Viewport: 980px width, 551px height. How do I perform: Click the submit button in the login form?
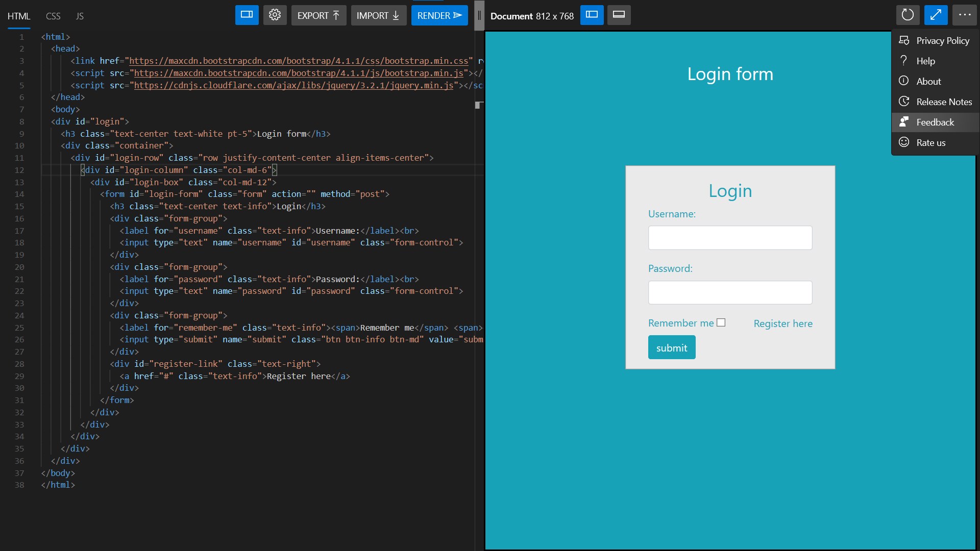671,347
